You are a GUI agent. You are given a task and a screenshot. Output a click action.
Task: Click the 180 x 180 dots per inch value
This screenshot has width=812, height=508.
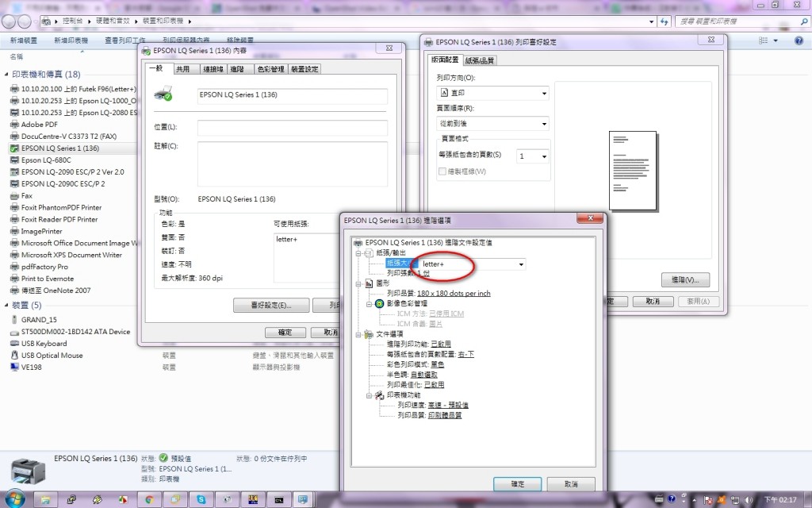454,294
